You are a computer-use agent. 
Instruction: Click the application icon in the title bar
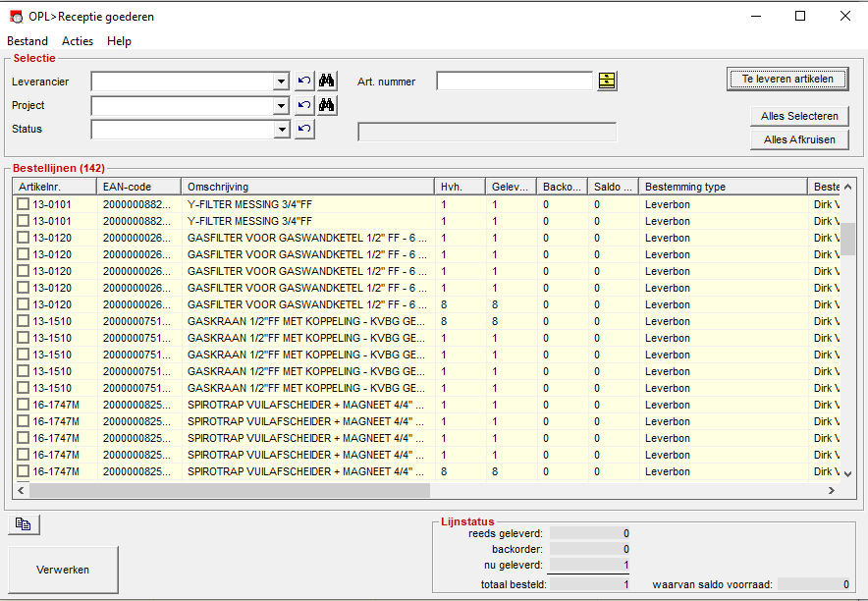17,17
